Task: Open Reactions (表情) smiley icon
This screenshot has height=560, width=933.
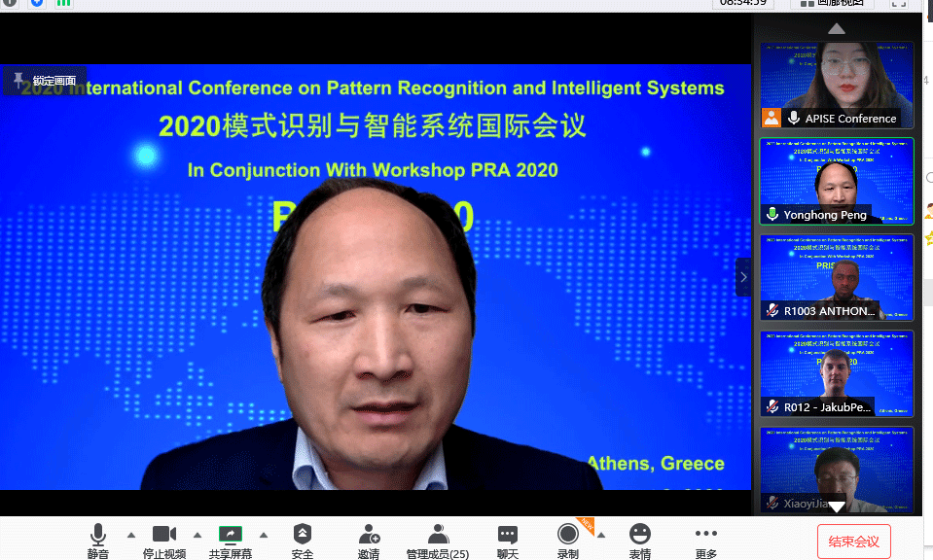Action: [639, 536]
